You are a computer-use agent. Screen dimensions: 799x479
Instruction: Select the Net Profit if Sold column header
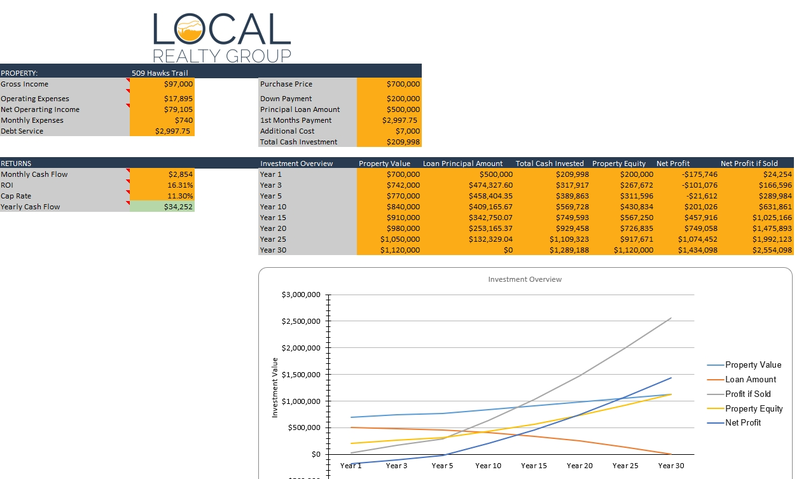[x=756, y=162]
